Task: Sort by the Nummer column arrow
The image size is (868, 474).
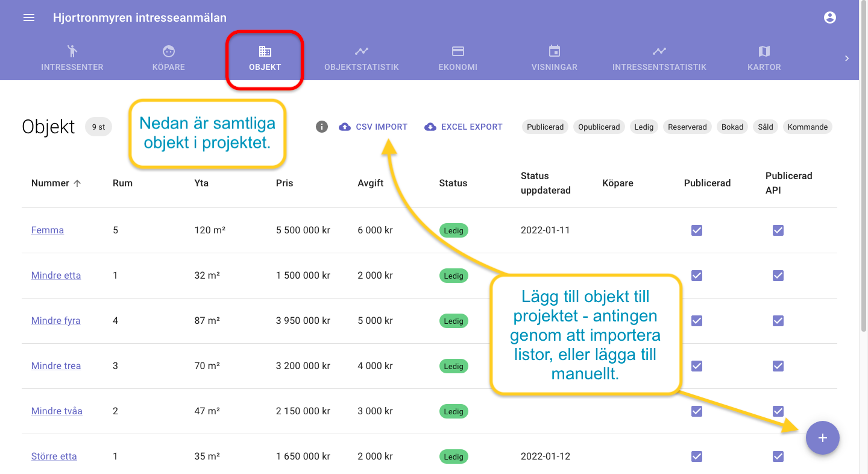Action: coord(77,183)
